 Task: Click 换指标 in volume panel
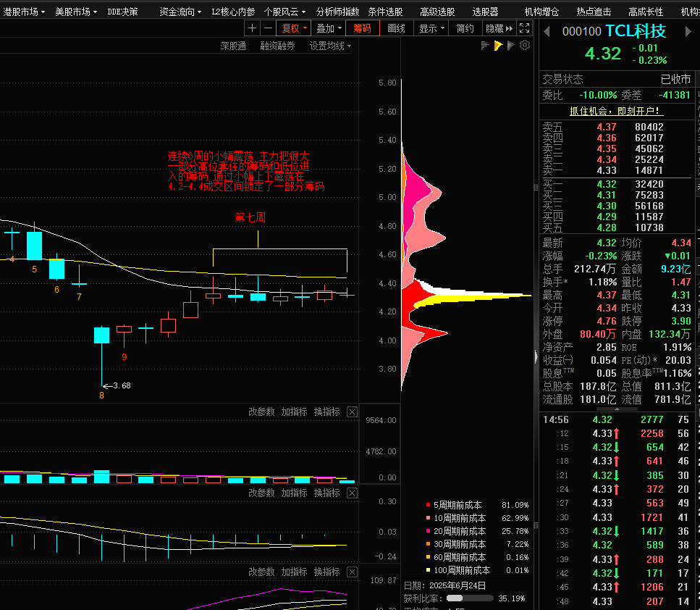(326, 411)
